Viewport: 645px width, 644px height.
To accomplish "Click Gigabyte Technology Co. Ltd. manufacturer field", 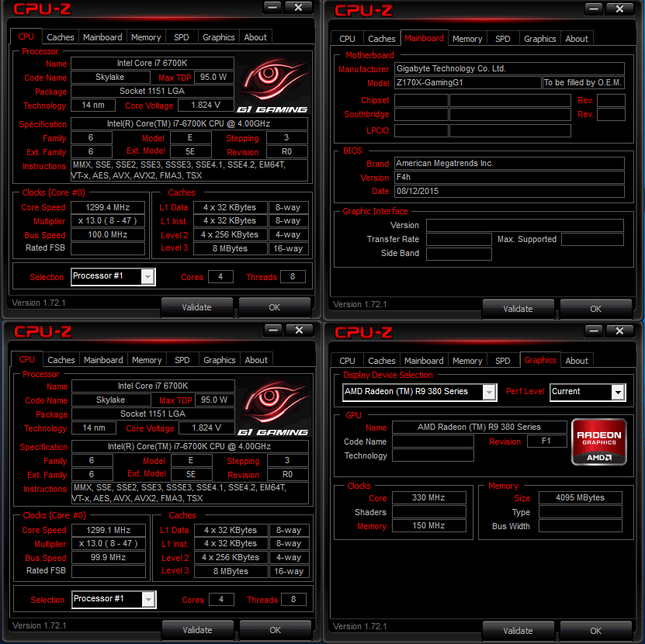I will point(509,68).
